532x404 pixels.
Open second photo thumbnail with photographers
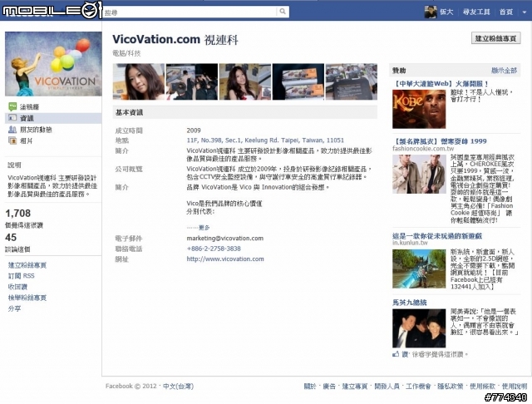pos(192,81)
